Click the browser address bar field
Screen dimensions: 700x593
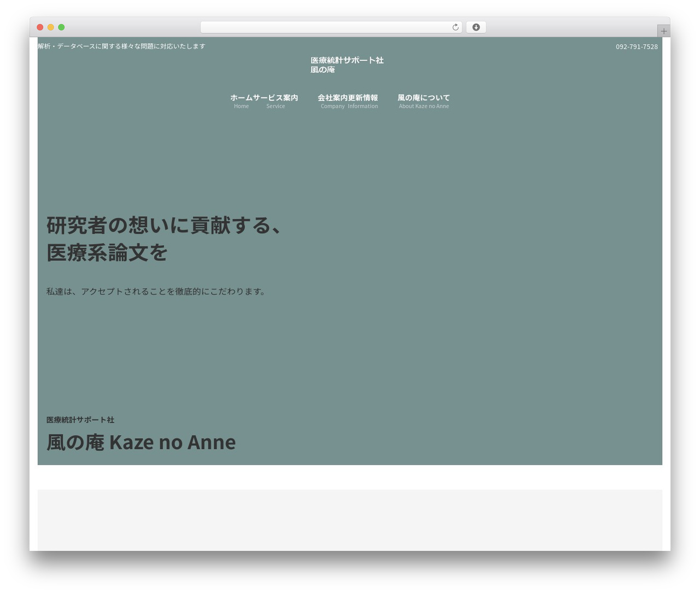click(x=331, y=27)
